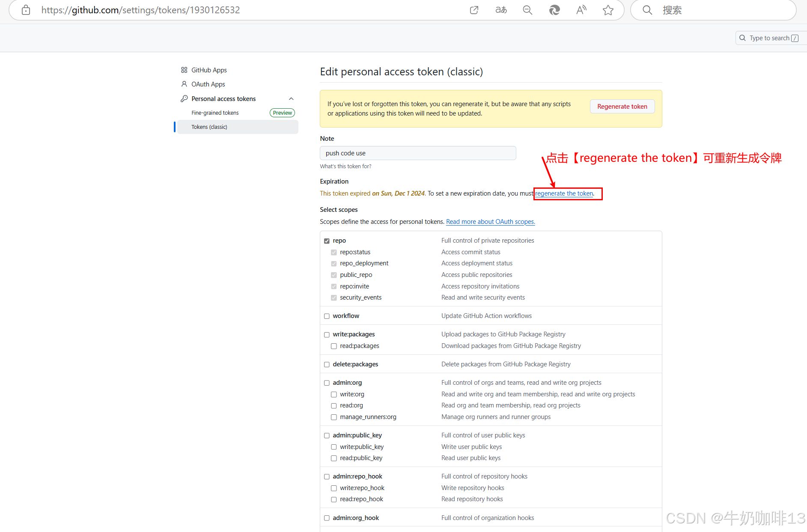Click the GitHub Apps grid icon
Viewport: 807px width, 532px height.
point(184,70)
